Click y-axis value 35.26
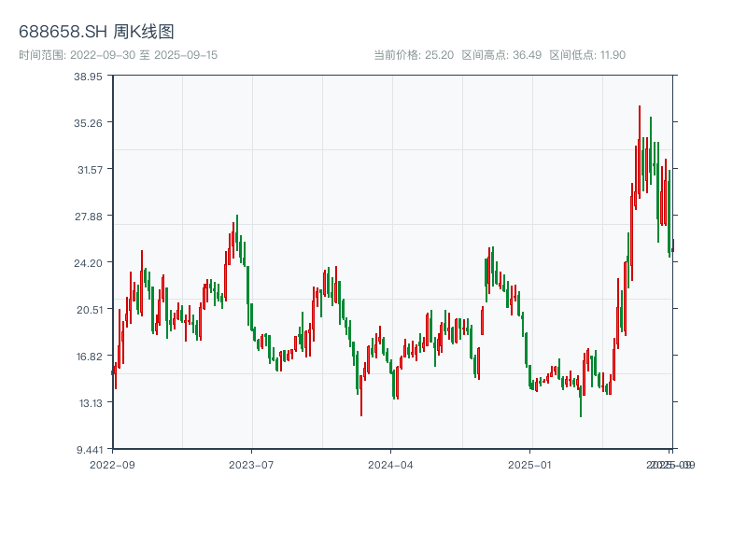747x560 pixels. pyautogui.click(x=88, y=123)
